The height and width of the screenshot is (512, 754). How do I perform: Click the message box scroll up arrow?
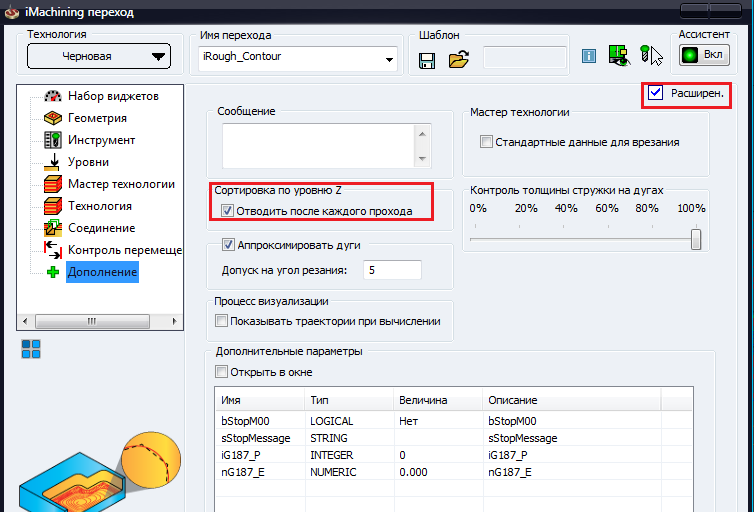coord(422,134)
